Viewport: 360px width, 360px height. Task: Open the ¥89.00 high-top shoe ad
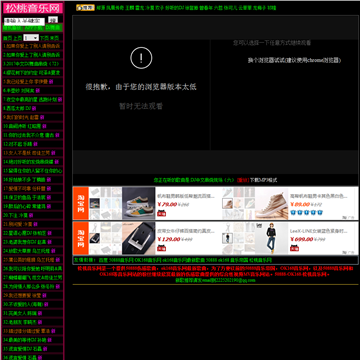click(x=272, y=203)
